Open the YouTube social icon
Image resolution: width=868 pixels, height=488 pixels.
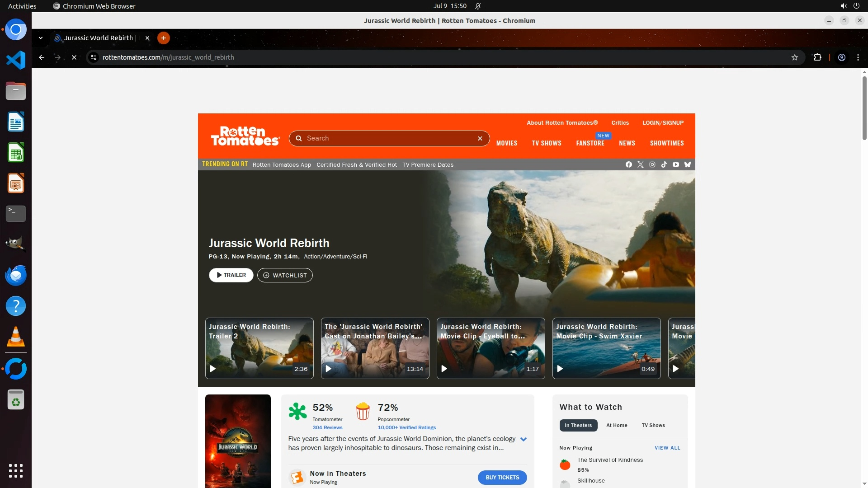(675, 164)
